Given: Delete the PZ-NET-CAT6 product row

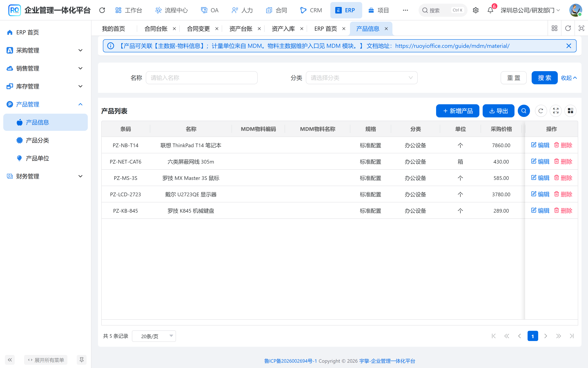Looking at the screenshot, I should 563,162.
